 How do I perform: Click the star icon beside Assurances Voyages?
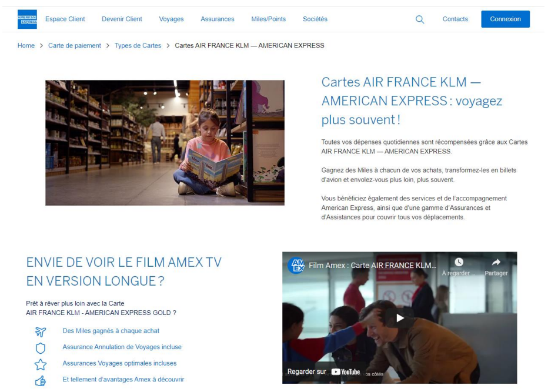tap(41, 364)
